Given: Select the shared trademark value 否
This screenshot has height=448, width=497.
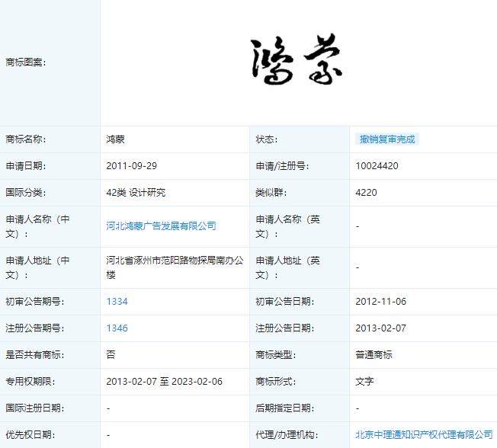Looking at the screenshot, I should point(111,354).
